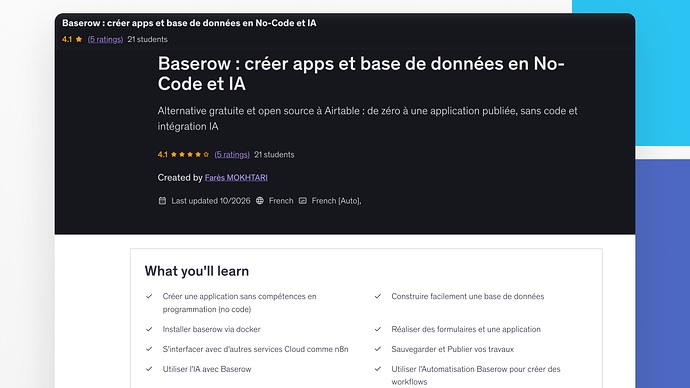Viewport: 690px width, 388px height.
Task: Click checkmark beside Construire facilement une base
Action: [378, 296]
